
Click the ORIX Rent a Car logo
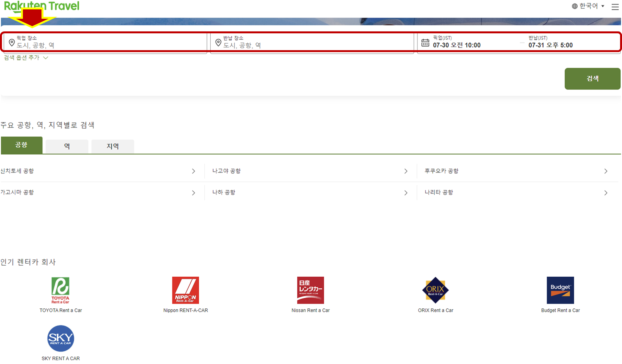(x=435, y=290)
